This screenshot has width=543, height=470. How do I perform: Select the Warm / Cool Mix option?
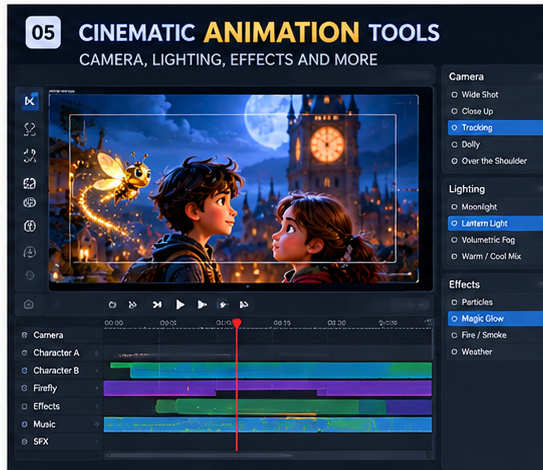coord(495,256)
